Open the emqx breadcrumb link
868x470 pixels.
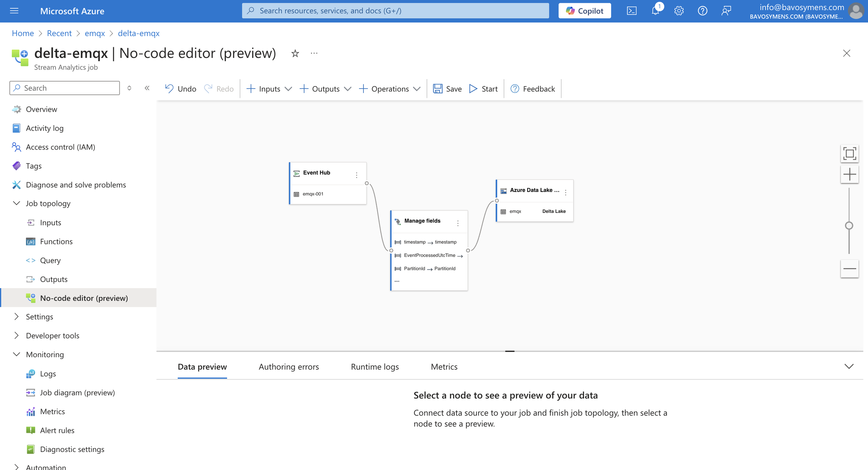click(x=94, y=33)
